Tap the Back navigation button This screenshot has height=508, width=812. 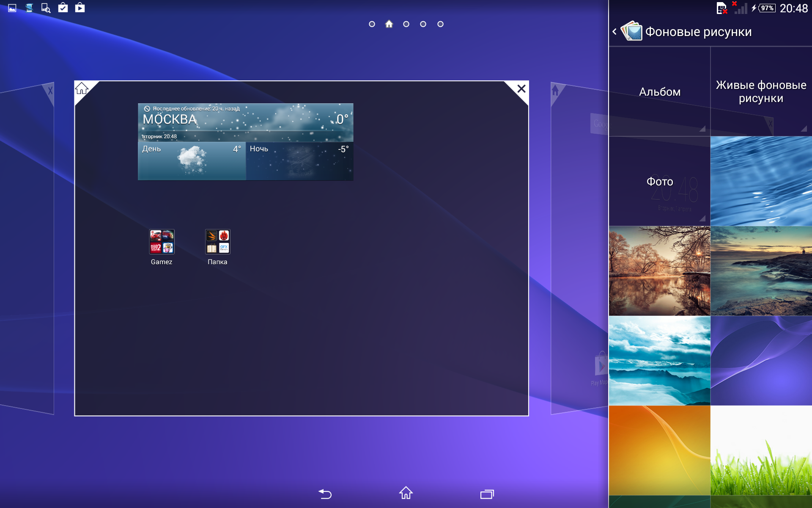click(x=325, y=494)
